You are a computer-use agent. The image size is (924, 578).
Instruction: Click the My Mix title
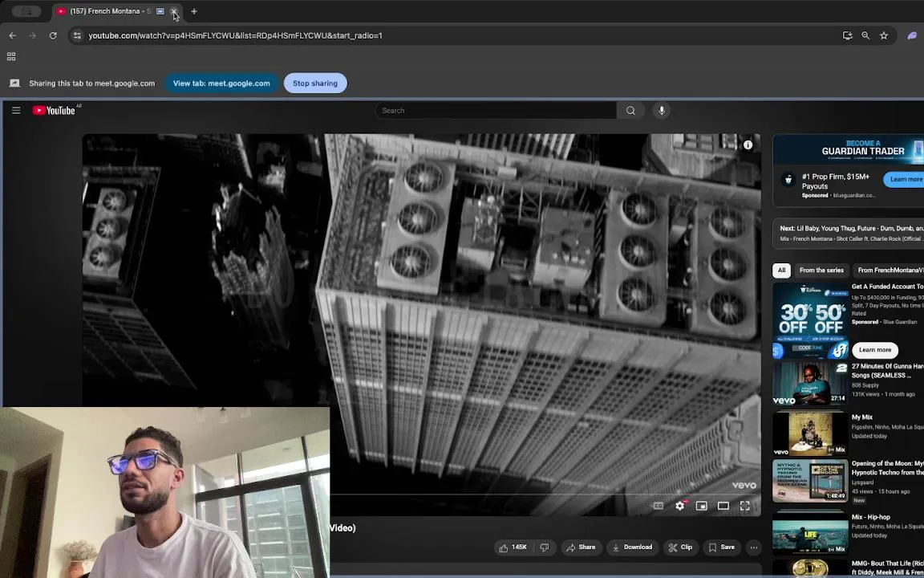pos(862,417)
